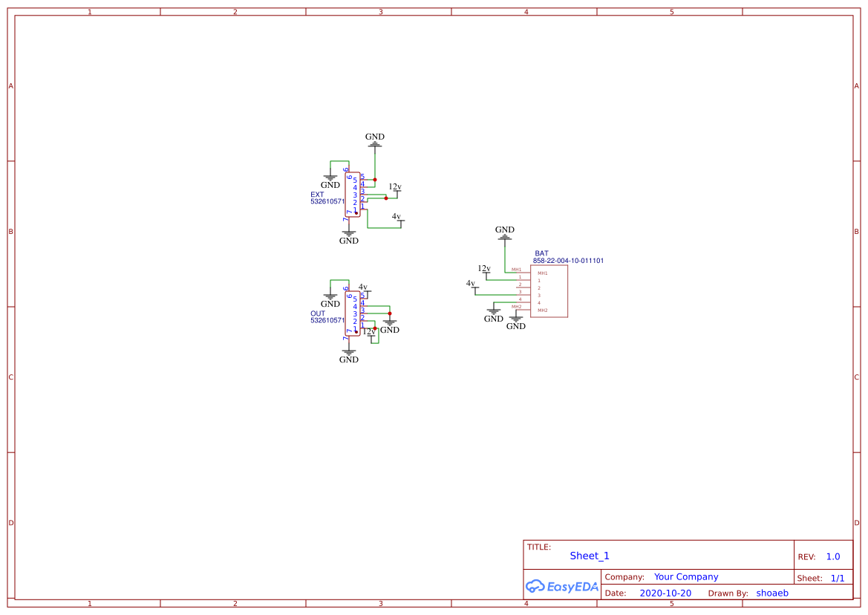Click the shoaeb Drawn By text

pos(772,593)
